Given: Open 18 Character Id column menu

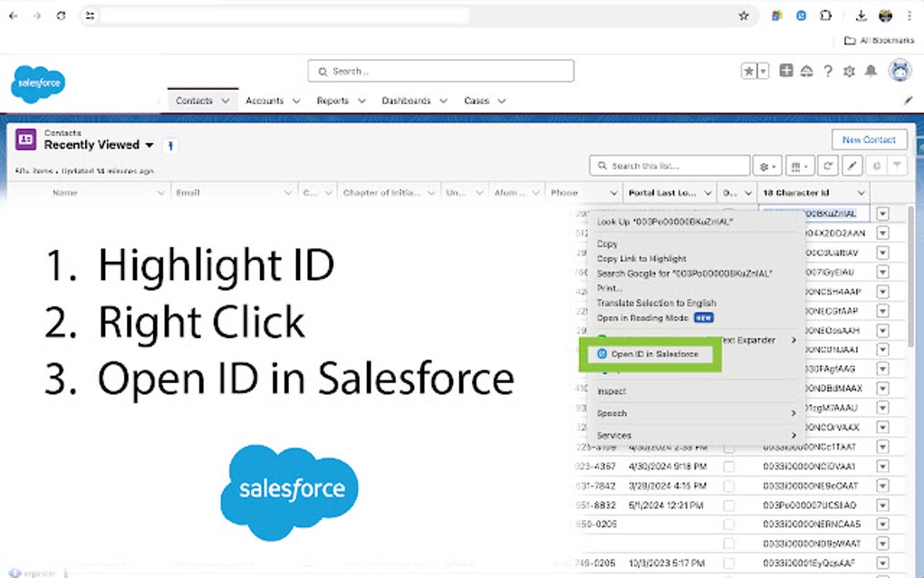Looking at the screenshot, I should pos(861,193).
